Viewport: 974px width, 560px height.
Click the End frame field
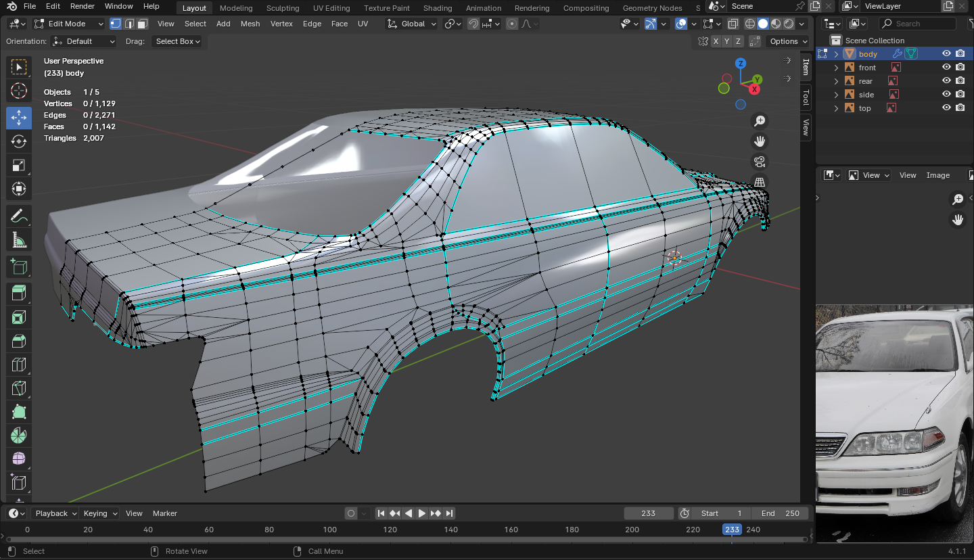(x=780, y=513)
